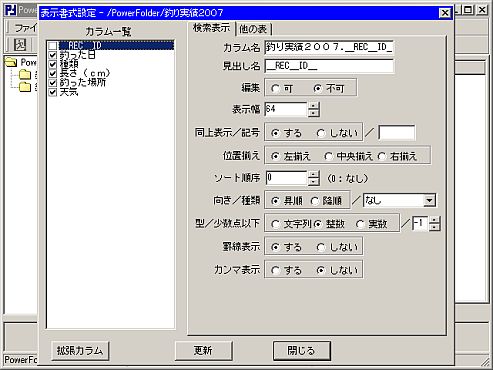This screenshot has height=370, width=493.
Task: Click the 閉じる button
Action: point(302,351)
